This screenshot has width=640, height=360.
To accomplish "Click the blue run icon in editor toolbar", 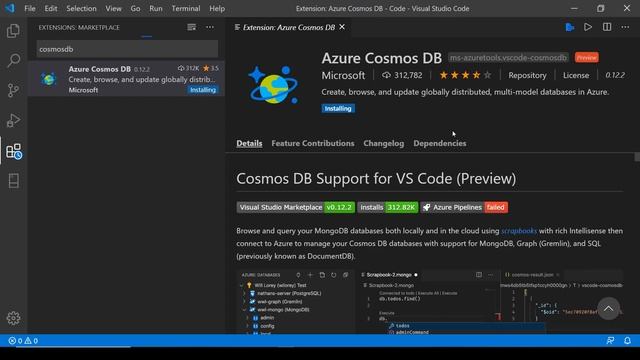I will pyautogui.click(x=570, y=27).
